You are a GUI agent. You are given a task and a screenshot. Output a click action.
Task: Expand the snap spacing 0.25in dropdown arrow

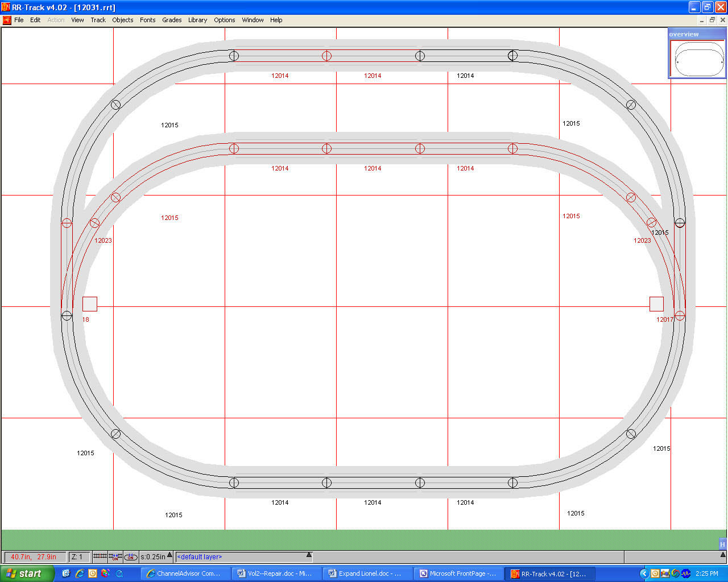pyautogui.click(x=169, y=555)
